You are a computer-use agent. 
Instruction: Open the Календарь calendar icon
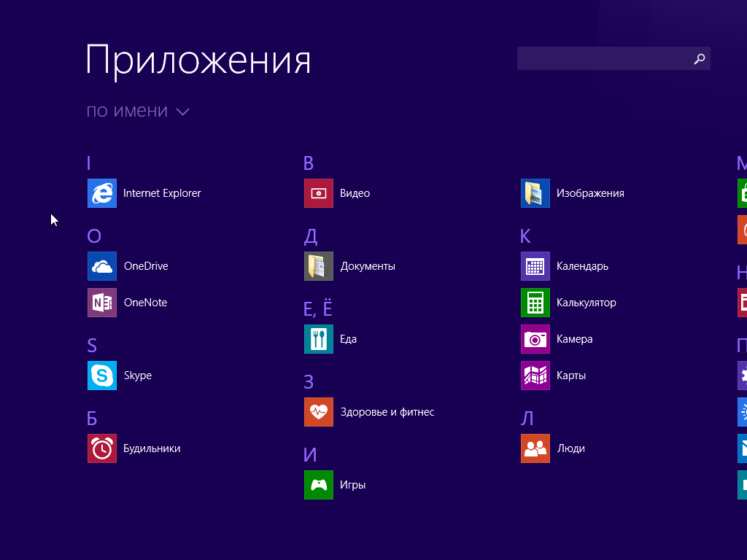535,266
